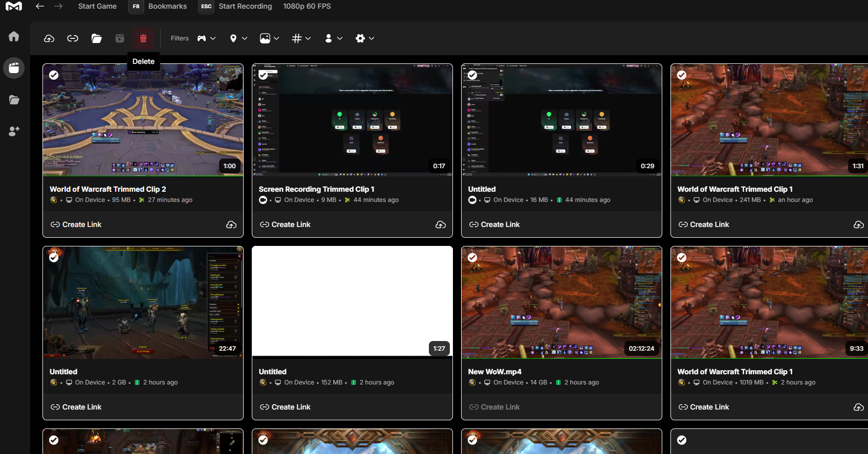Click the title "Screen Recording Trimmed Clip 1"
Image resolution: width=868 pixels, height=454 pixels.
point(316,189)
